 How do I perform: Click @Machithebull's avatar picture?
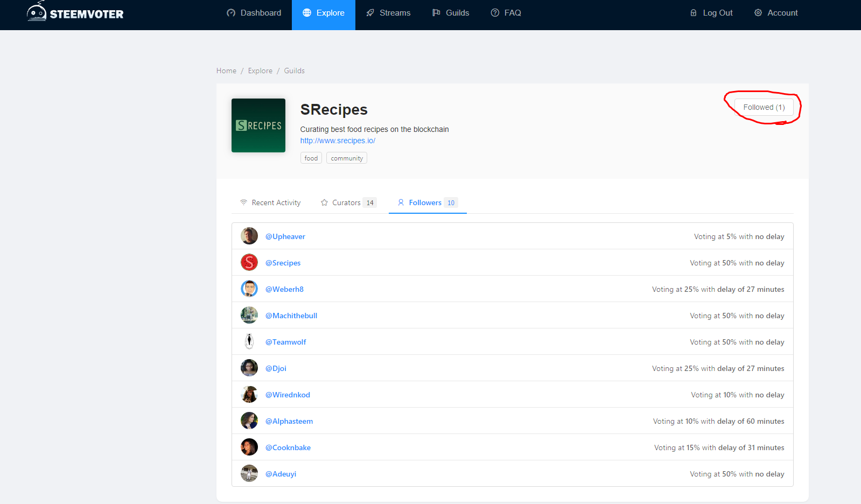249,315
